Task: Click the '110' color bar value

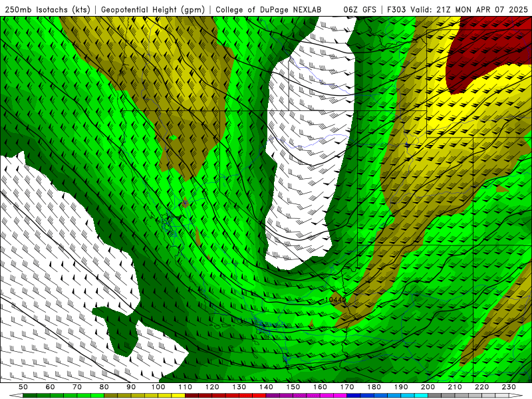Action: (186, 387)
